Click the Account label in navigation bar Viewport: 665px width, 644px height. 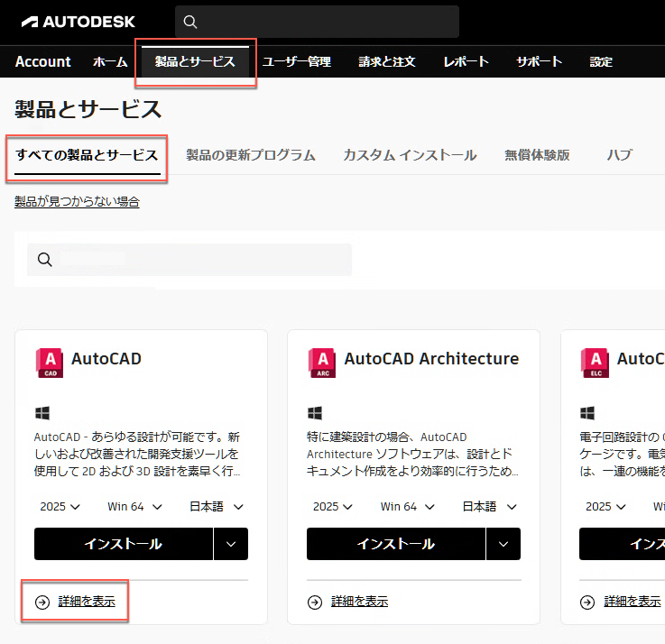(42, 62)
